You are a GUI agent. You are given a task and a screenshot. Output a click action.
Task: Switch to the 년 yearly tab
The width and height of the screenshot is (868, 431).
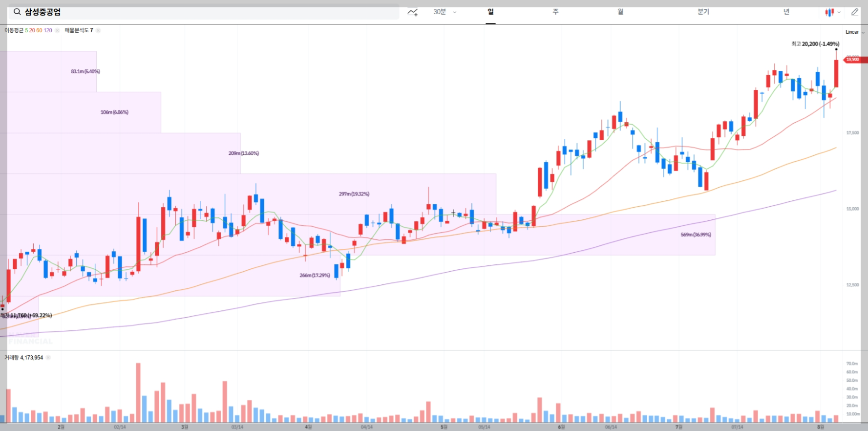786,12
